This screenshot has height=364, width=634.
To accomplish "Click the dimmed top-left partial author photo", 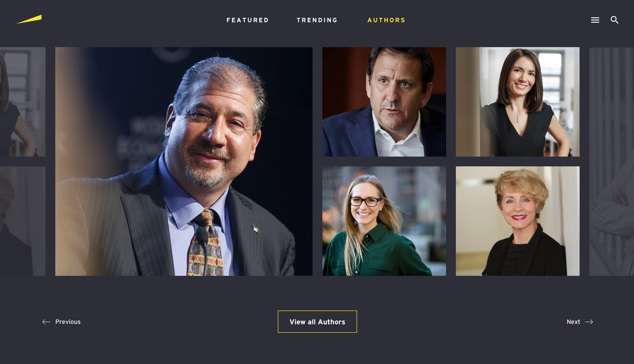I will coord(23,102).
